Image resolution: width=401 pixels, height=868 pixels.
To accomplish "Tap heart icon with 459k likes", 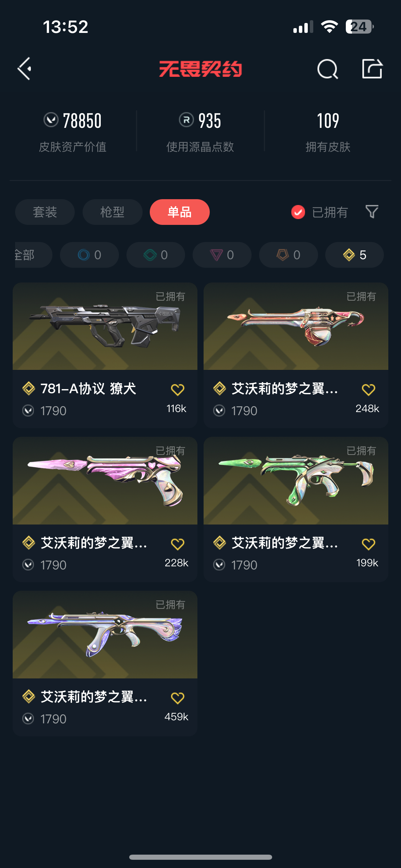I will pos(178,698).
